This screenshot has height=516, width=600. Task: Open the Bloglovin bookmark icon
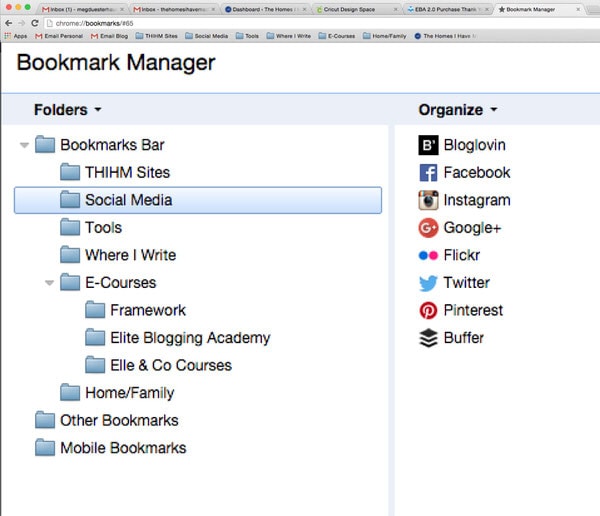(x=428, y=145)
